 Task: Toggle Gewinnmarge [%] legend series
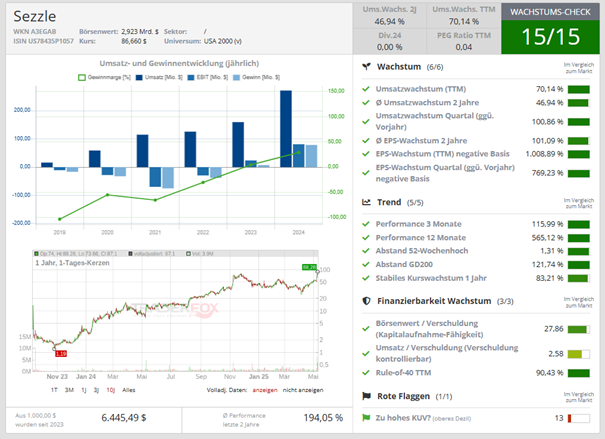click(105, 78)
